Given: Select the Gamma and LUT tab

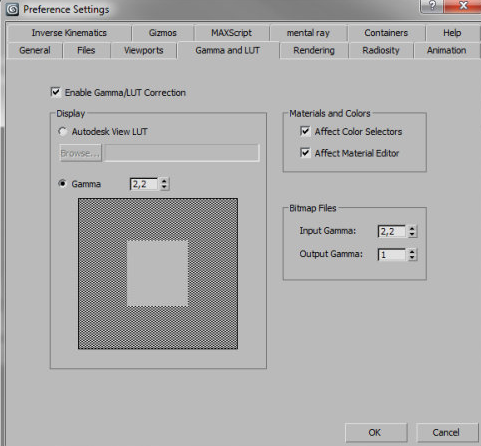Looking at the screenshot, I should [228, 50].
